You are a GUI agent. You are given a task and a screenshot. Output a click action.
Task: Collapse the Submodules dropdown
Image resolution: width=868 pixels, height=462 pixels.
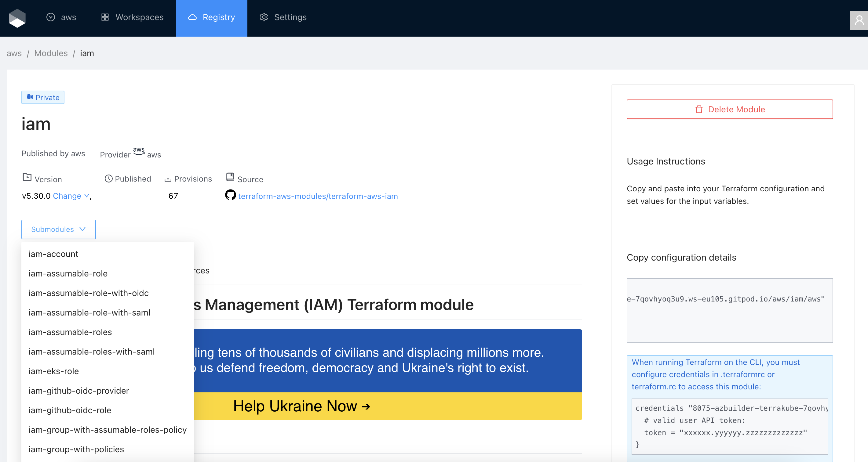pyautogui.click(x=58, y=229)
